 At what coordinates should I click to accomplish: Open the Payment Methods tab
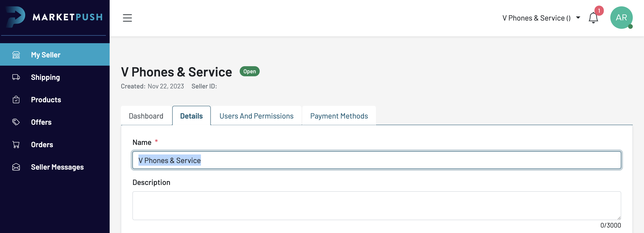[x=339, y=116]
